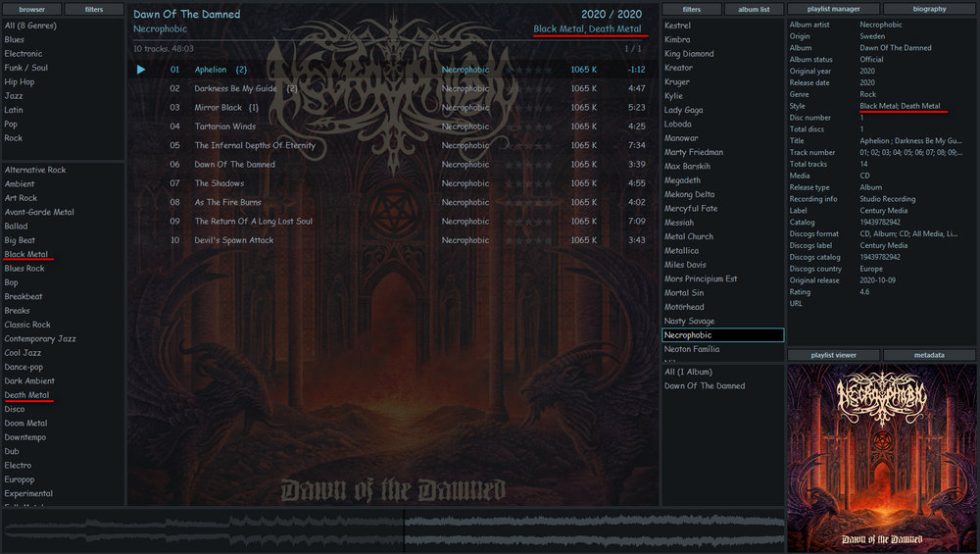This screenshot has height=554, width=980.
Task: Open the playlist manager tab
Action: 833,9
